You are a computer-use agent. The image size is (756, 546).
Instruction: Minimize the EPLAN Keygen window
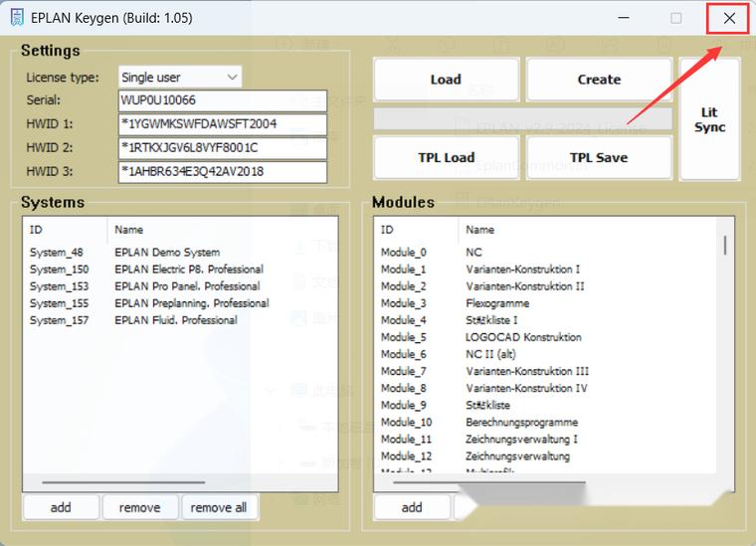[x=624, y=18]
